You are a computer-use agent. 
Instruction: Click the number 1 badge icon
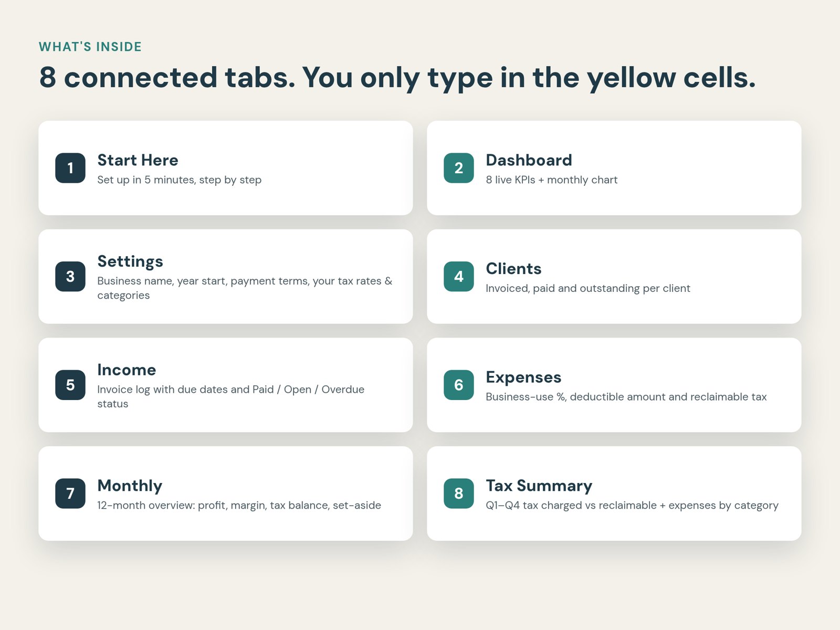tap(70, 168)
